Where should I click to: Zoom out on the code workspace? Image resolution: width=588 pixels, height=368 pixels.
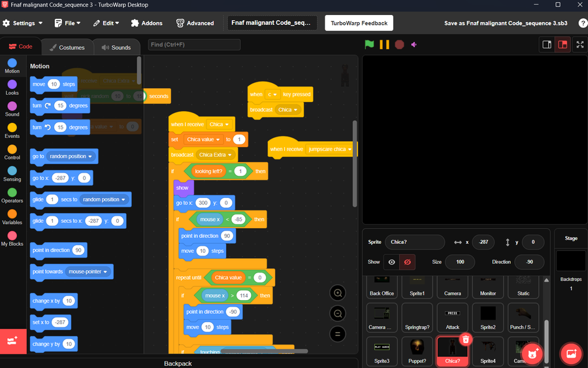click(338, 313)
